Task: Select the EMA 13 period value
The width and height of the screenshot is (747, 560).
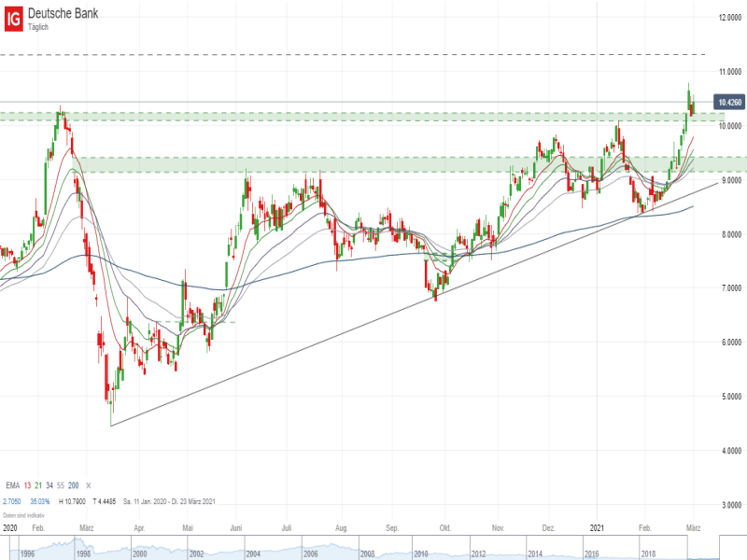Action: [x=27, y=485]
